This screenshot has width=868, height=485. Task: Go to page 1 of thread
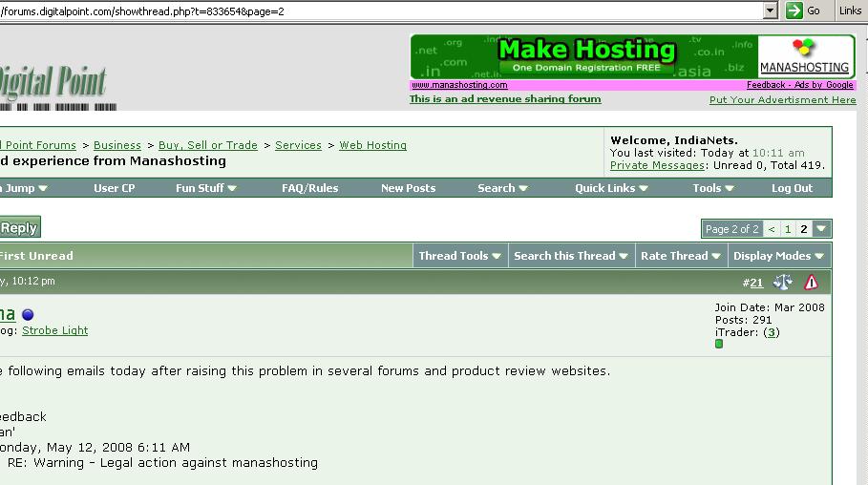click(787, 229)
